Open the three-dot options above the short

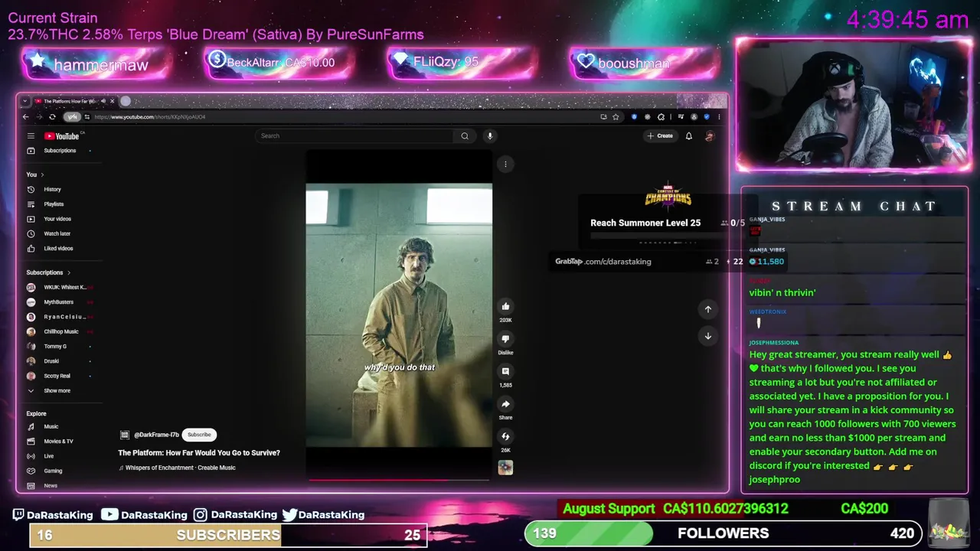pos(505,164)
